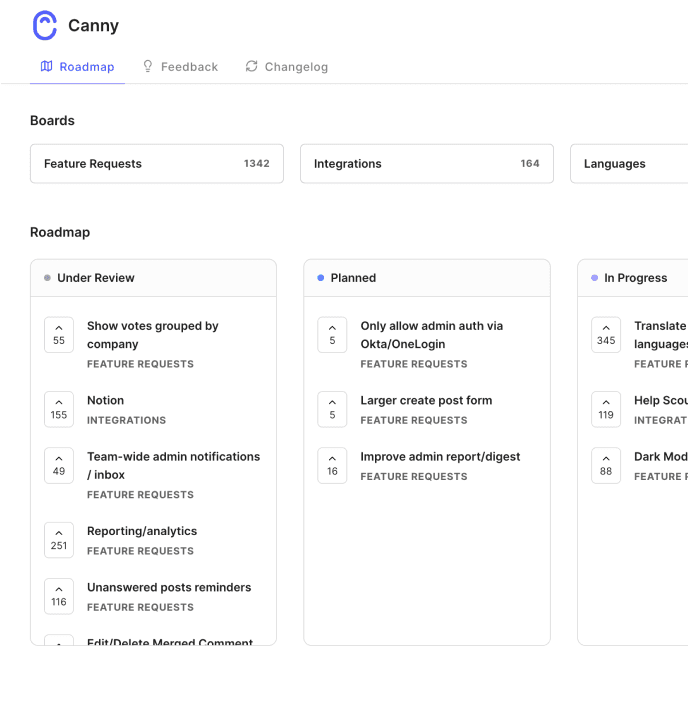Click the Planned column header
The width and height of the screenshot is (688, 714).
click(x=427, y=278)
